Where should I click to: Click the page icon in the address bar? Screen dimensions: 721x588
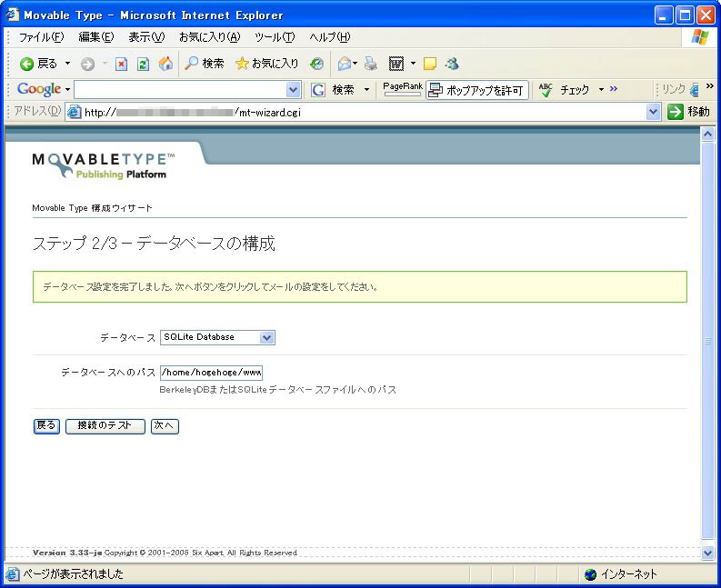[74, 112]
